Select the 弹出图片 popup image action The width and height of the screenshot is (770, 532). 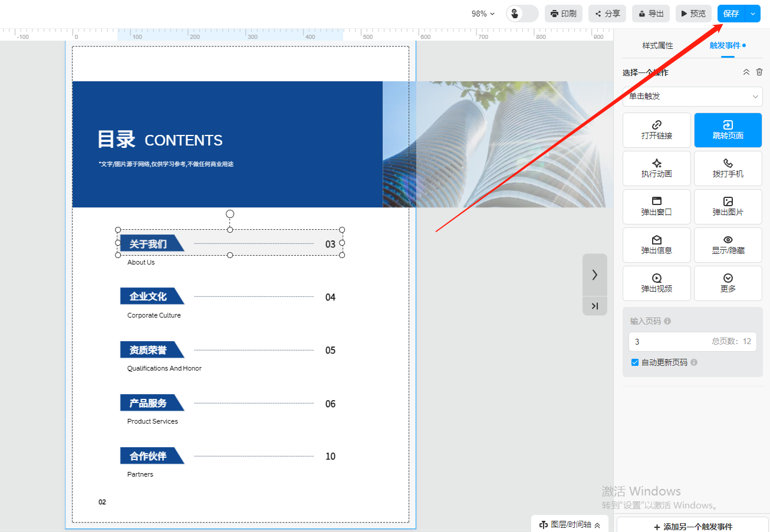click(728, 206)
